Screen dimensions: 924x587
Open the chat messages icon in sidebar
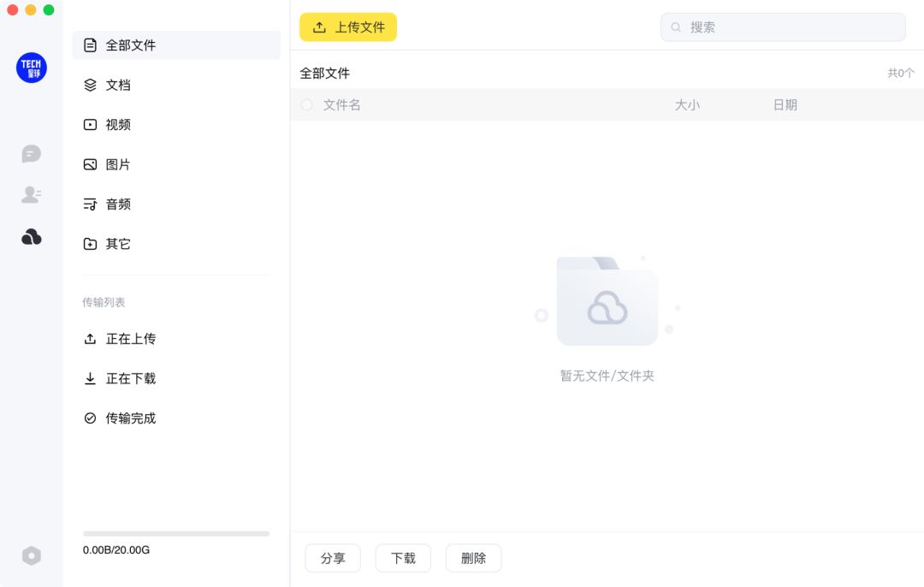click(x=31, y=154)
